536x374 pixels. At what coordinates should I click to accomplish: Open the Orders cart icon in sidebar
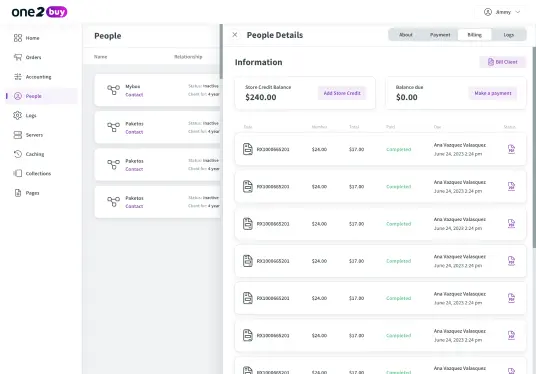(x=18, y=57)
